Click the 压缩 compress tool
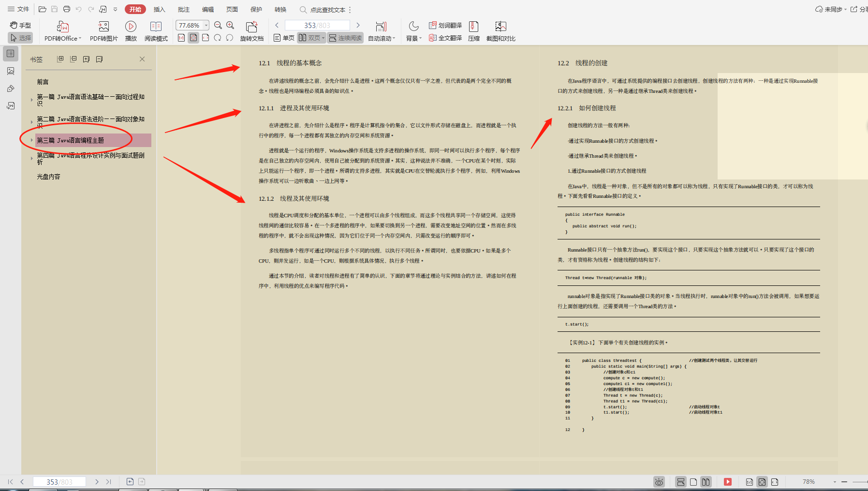Image resolution: width=868 pixels, height=491 pixels. 474,31
